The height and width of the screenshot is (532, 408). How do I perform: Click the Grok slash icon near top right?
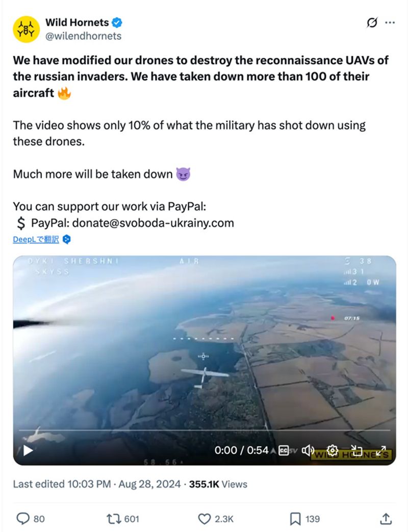[x=372, y=23]
